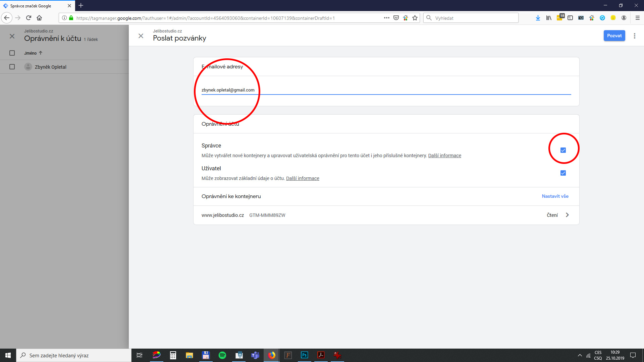Screen dimensions: 644x362
Task: Click the Vyhledat search box
Action: (x=471, y=18)
